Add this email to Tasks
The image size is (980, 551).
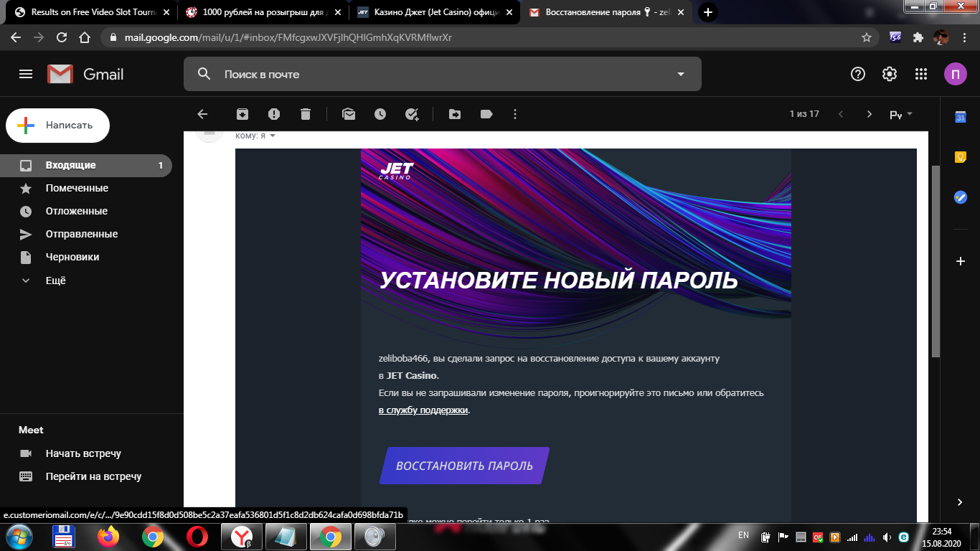pyautogui.click(x=412, y=113)
